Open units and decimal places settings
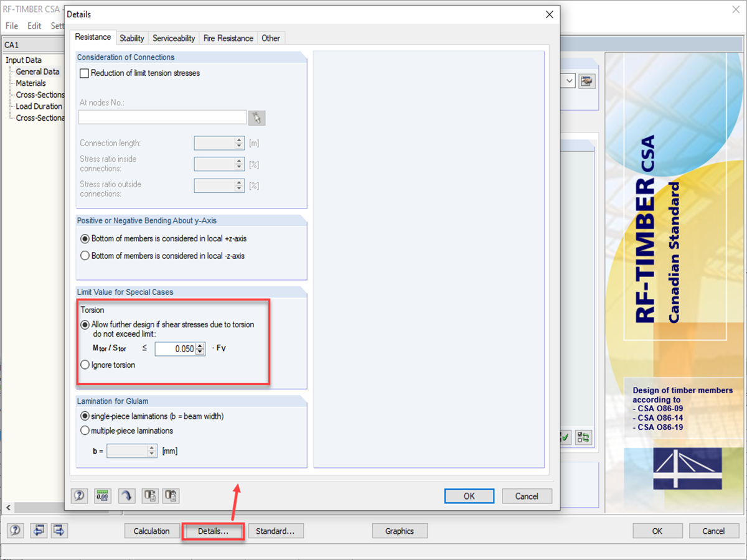Image resolution: width=747 pixels, height=560 pixels. pos(102,496)
